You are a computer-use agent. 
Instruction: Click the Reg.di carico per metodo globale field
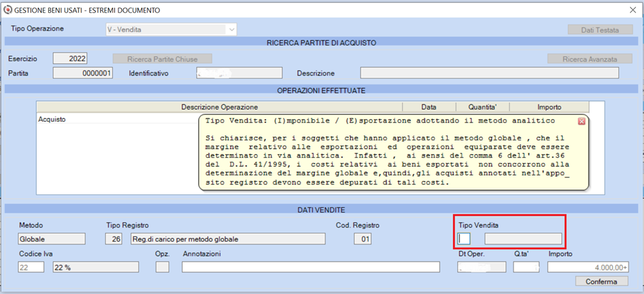pos(228,238)
